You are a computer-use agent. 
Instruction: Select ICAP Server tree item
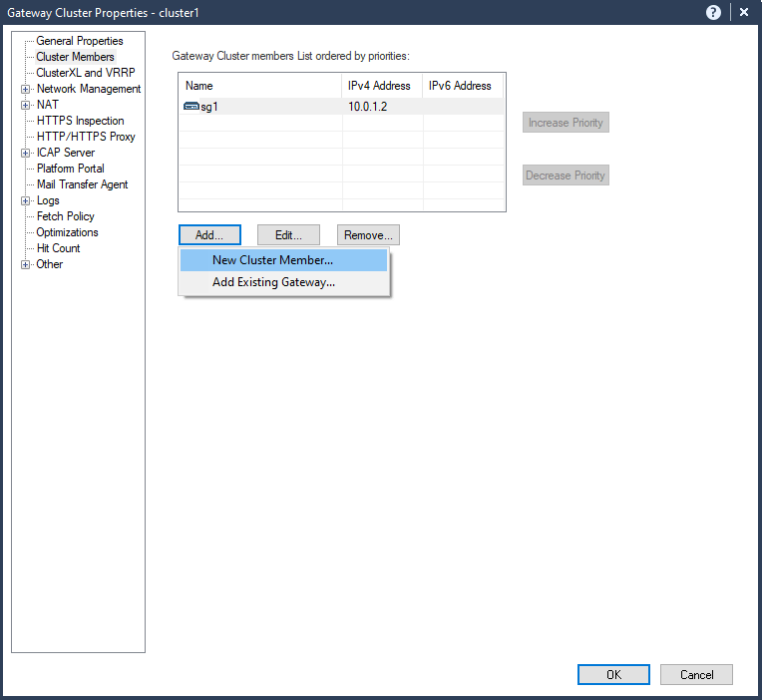coord(66,153)
